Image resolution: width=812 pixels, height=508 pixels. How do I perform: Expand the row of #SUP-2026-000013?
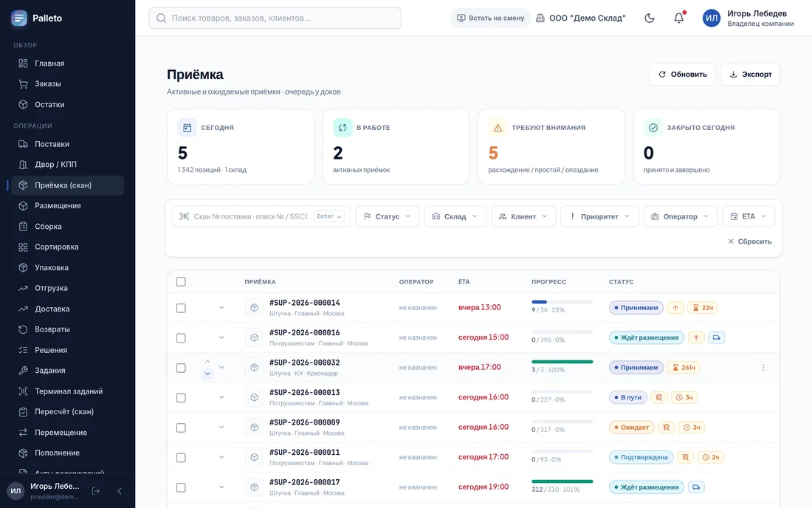coord(221,398)
